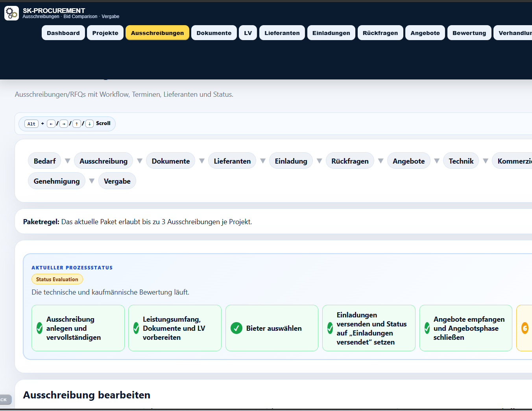Viewport: 532px width, 411px height.
Task: Select the Rückfragen workflow pill
Action: 350,161
